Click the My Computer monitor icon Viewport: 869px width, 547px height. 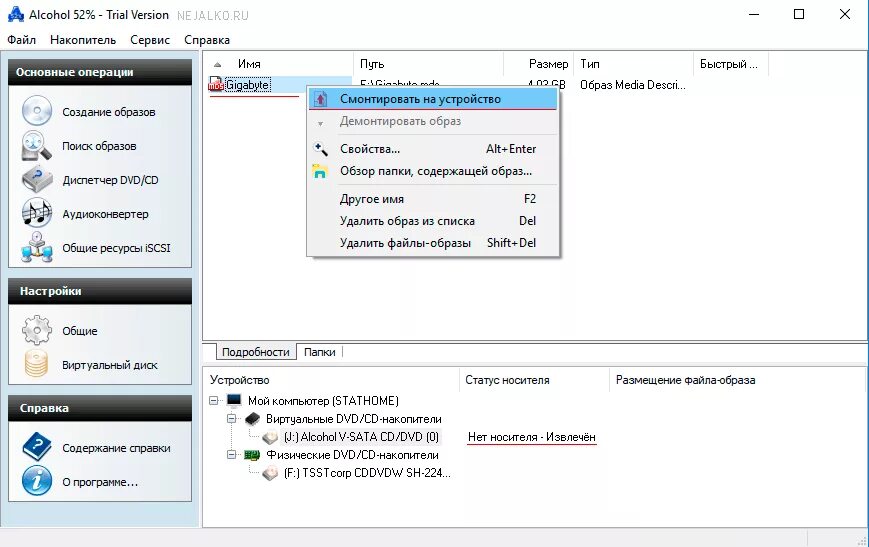234,400
